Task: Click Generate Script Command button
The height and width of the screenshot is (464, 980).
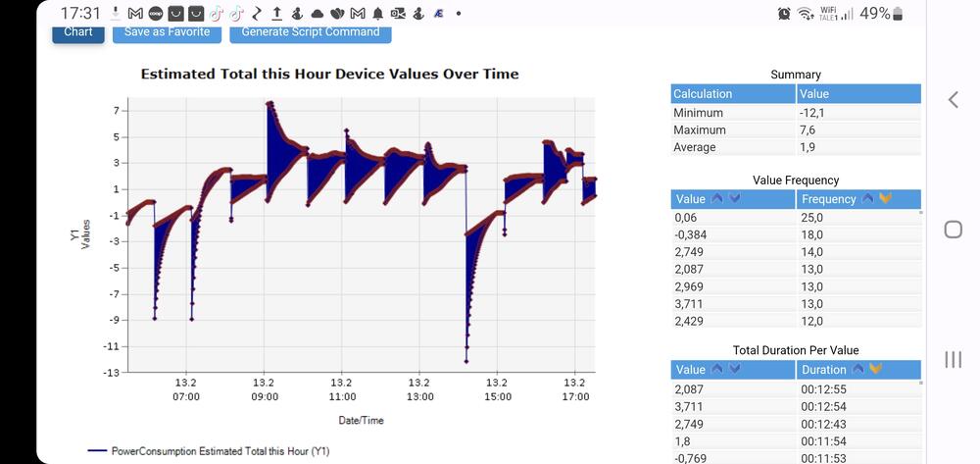Action: [x=311, y=32]
